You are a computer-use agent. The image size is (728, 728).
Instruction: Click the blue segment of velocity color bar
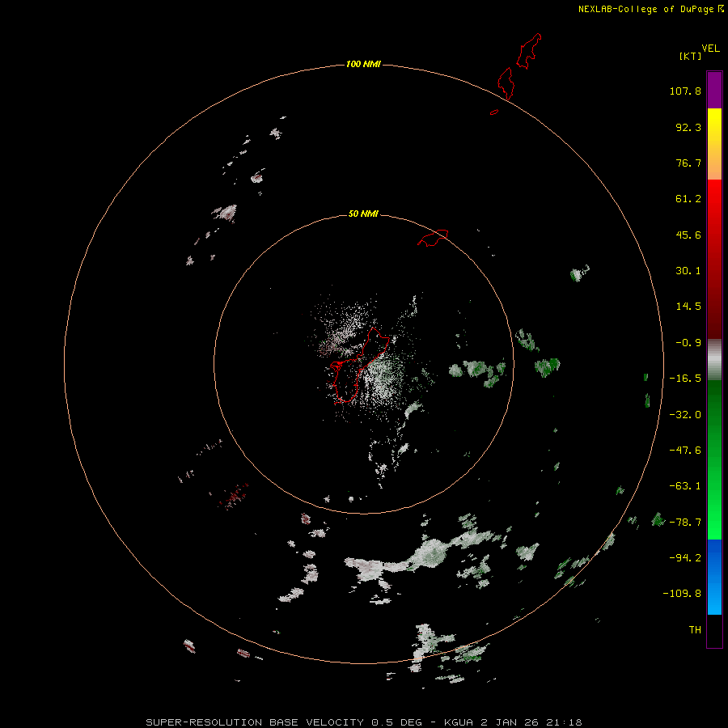coord(714,577)
